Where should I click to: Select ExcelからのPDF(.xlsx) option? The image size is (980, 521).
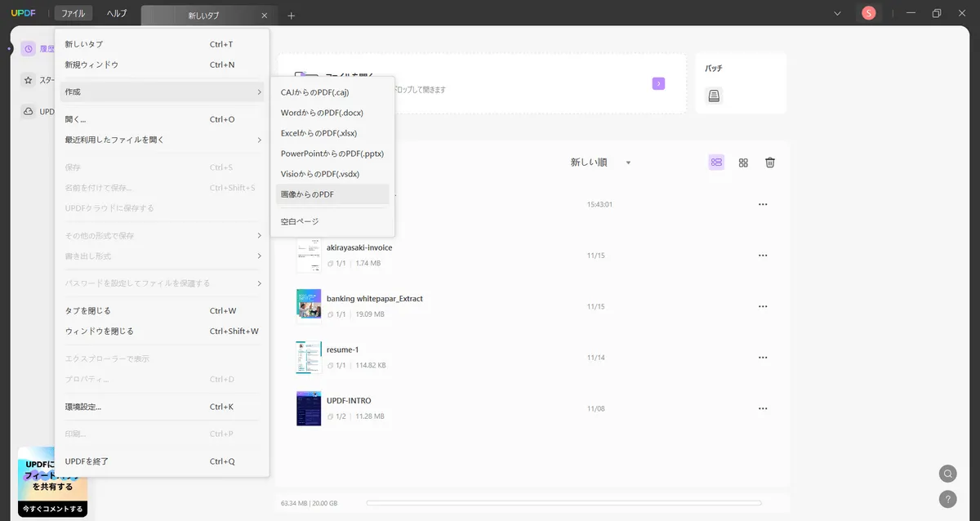coord(332,133)
